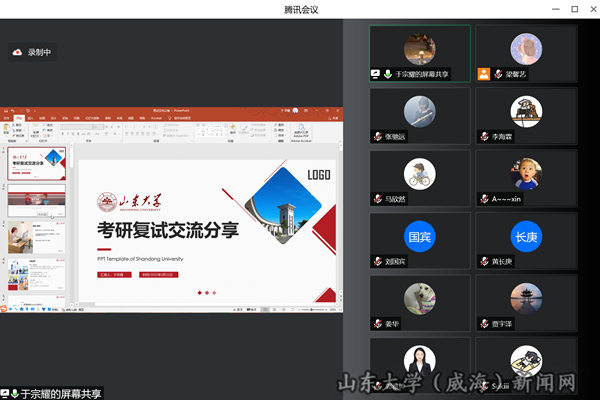Screen dimensions: 600x400
Task: Select 张驰远's flute player avatar
Action: click(420, 111)
